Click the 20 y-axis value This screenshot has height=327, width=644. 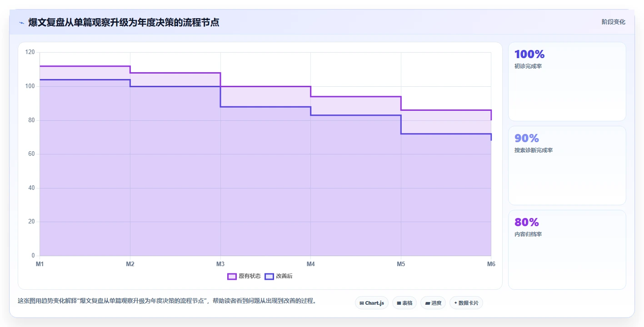(x=31, y=222)
